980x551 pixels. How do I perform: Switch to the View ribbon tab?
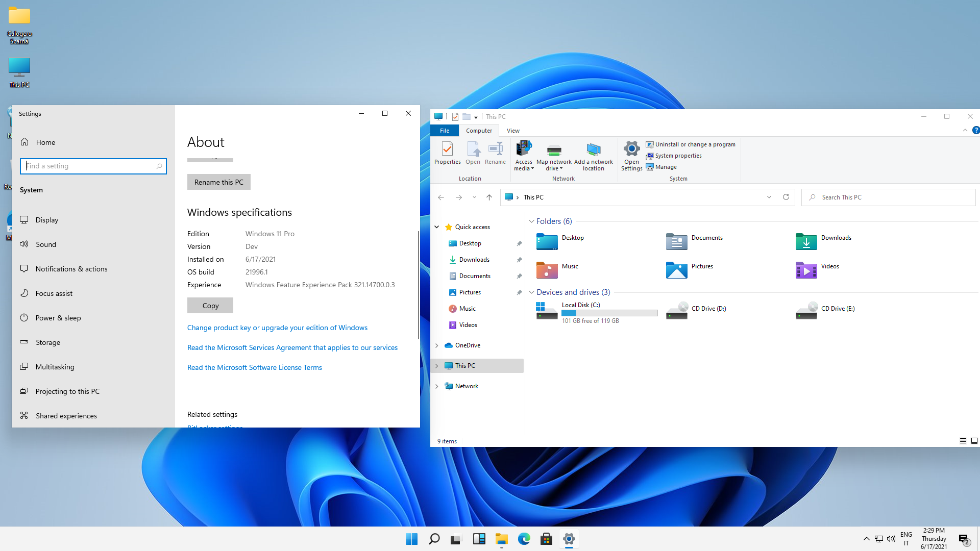click(x=513, y=131)
